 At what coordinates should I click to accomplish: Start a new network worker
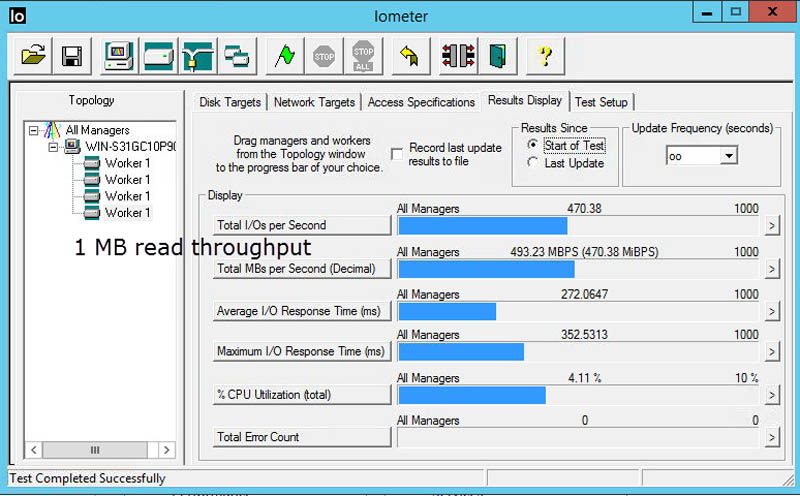198,56
